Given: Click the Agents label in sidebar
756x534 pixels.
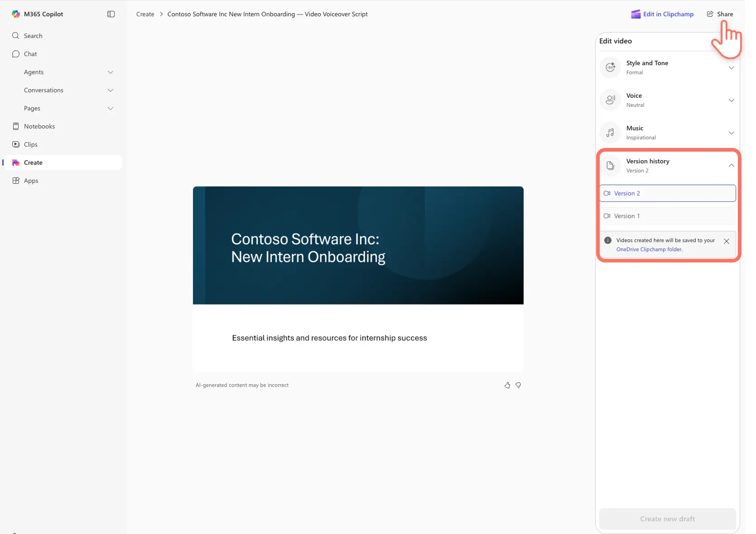Looking at the screenshot, I should pyautogui.click(x=34, y=72).
